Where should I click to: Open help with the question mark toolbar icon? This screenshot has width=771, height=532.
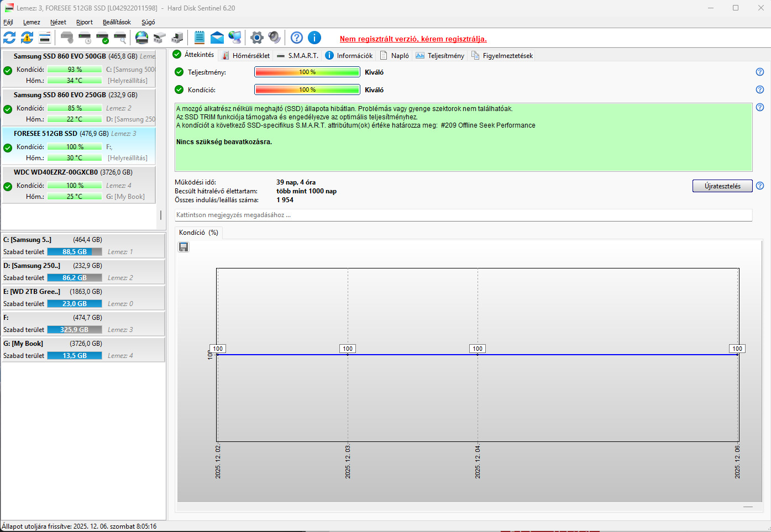point(297,38)
